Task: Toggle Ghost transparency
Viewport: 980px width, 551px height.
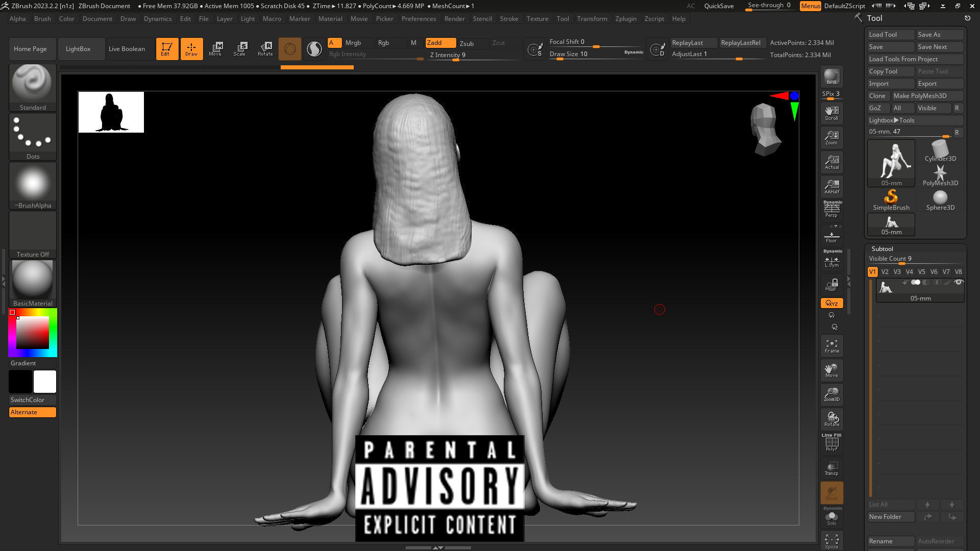Action: [x=831, y=493]
